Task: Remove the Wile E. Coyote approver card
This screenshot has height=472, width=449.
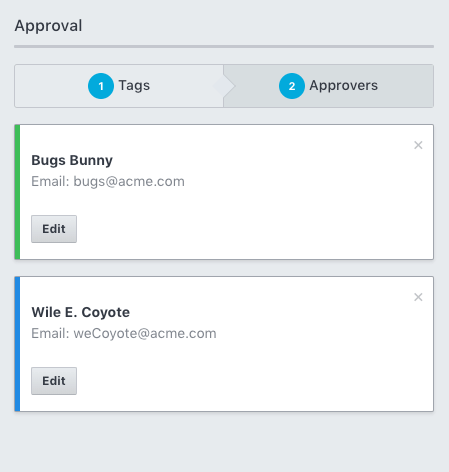Action: [x=418, y=297]
